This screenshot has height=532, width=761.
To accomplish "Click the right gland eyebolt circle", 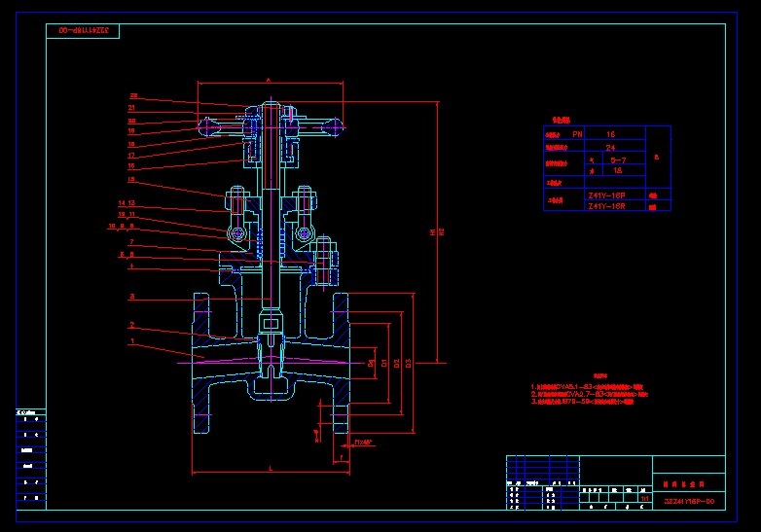I will [x=305, y=234].
